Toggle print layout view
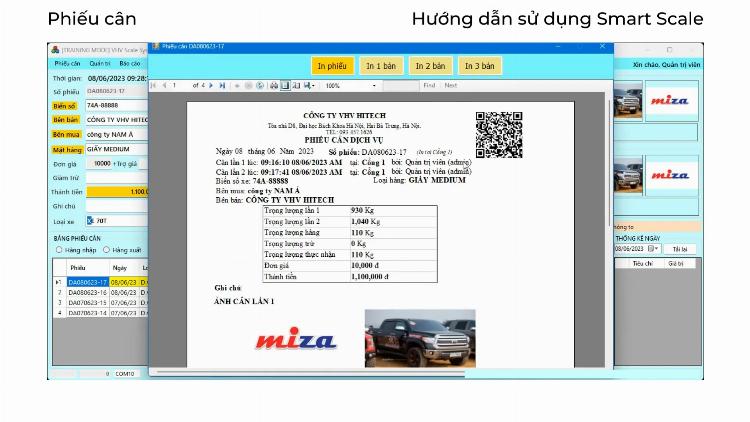 (x=285, y=86)
